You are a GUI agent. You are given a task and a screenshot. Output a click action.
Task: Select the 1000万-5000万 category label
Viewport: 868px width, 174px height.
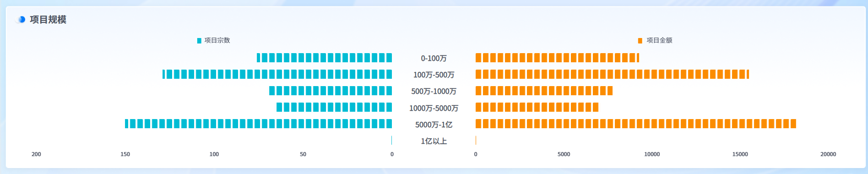coord(434,108)
